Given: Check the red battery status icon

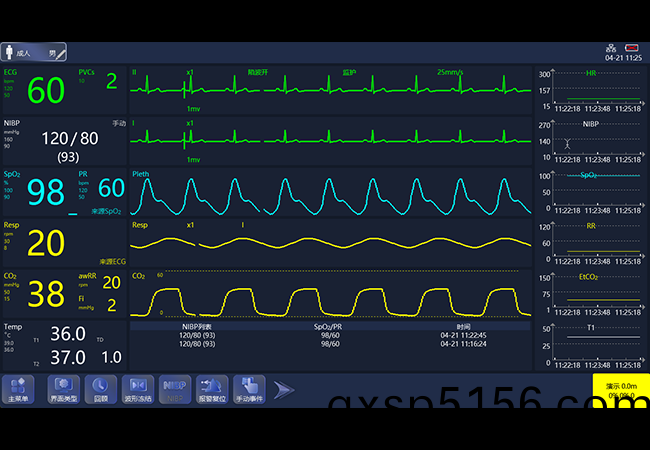Looking at the screenshot, I should point(631,48).
